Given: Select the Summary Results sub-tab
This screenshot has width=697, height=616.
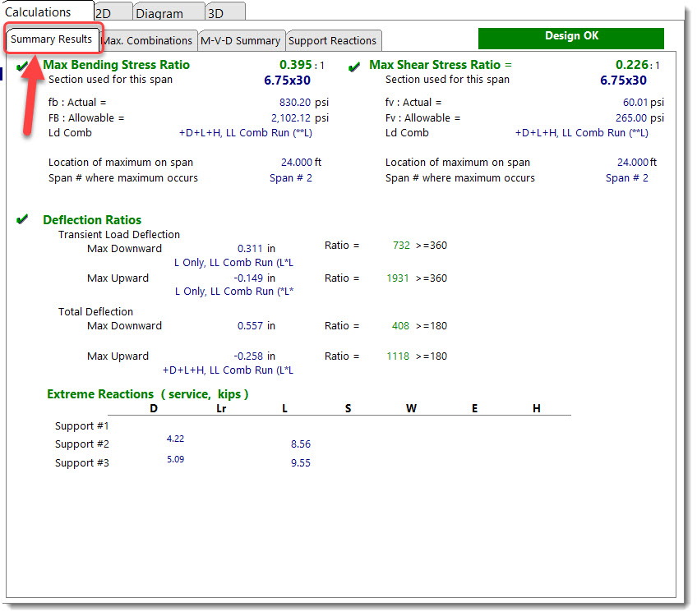Looking at the screenshot, I should (51, 39).
